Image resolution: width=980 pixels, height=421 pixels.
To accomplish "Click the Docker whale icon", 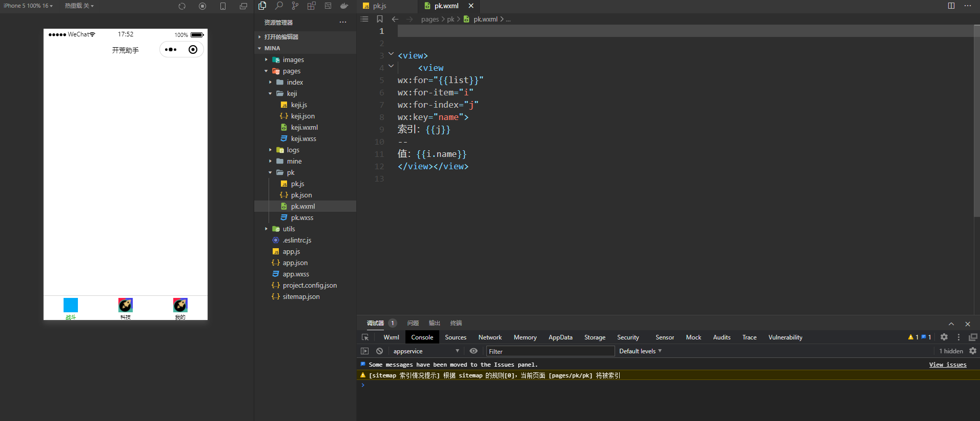I will coord(344,6).
